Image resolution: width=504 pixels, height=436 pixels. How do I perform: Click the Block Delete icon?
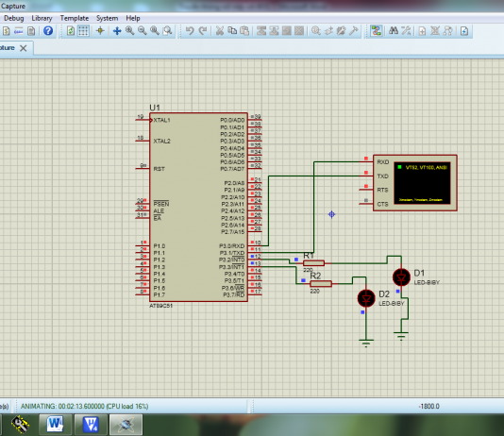coord(299,31)
